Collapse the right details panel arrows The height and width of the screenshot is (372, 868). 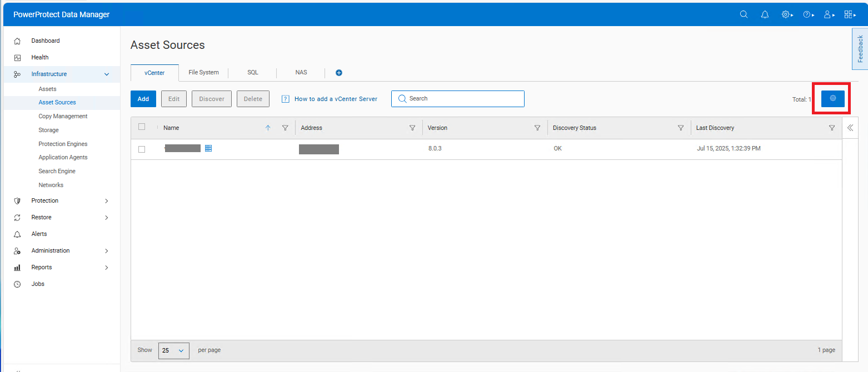pyautogui.click(x=850, y=128)
